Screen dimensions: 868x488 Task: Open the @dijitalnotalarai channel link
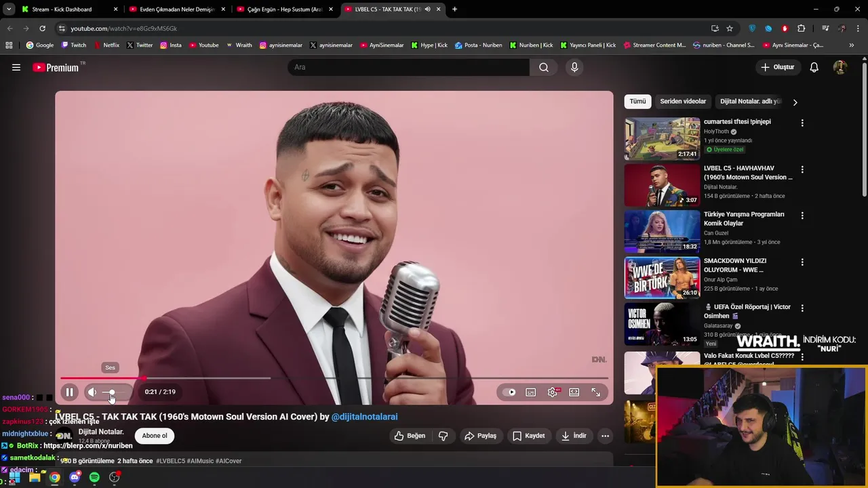coord(365,417)
